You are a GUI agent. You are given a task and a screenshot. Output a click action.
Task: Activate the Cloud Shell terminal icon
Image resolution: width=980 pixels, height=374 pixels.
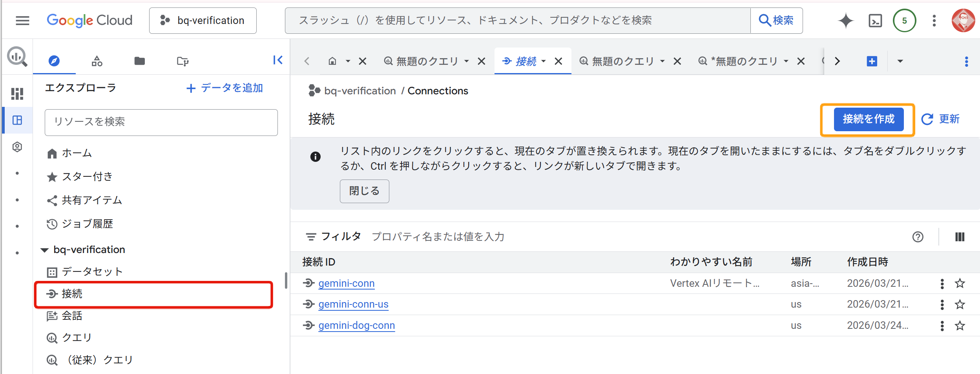(875, 20)
